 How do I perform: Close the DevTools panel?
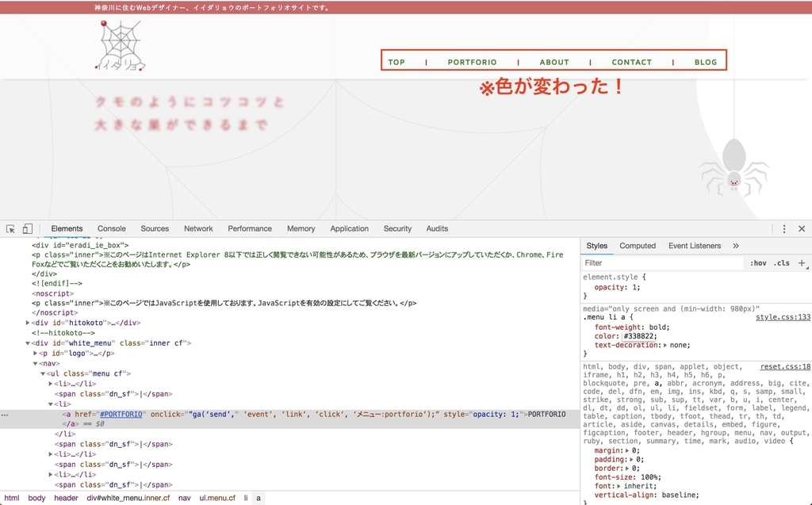pyautogui.click(x=802, y=228)
